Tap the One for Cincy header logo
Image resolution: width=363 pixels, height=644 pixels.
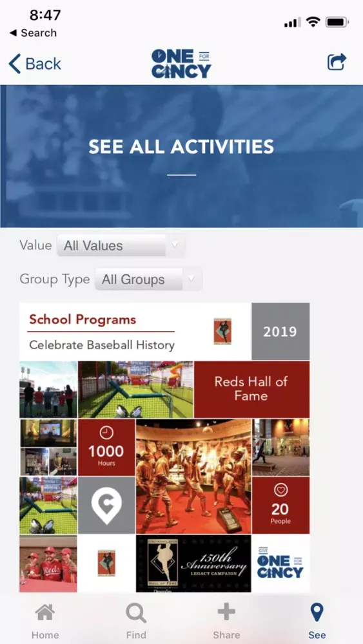tap(181, 64)
